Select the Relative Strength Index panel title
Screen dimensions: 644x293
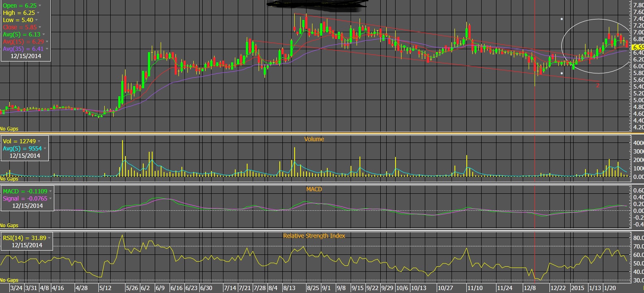[x=314, y=236]
